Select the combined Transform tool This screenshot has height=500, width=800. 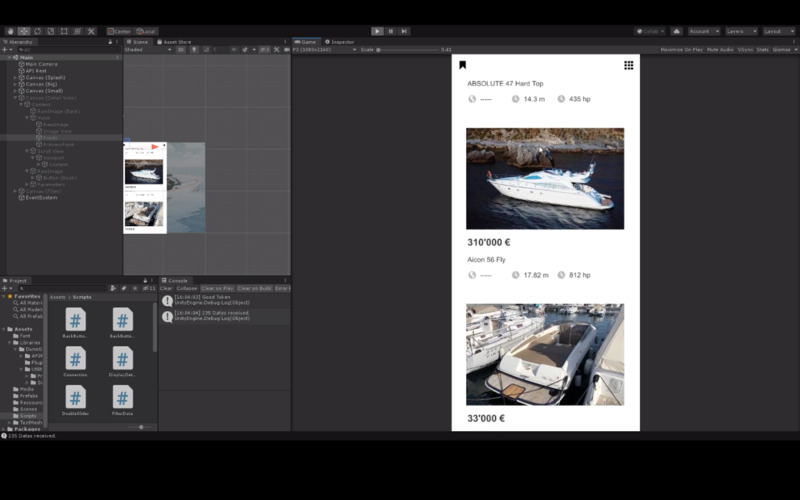point(78,31)
